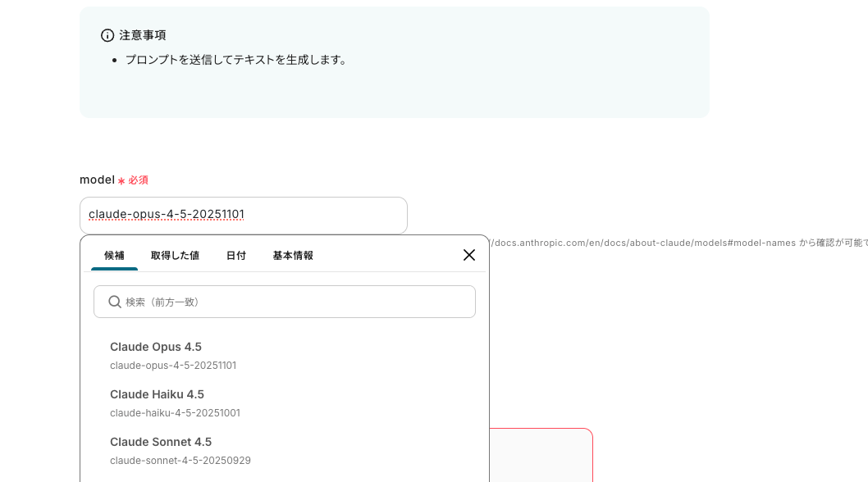Click the claude-opus-4-5-20251101 ID text in list
The width and height of the screenshot is (868, 482).
(173, 366)
